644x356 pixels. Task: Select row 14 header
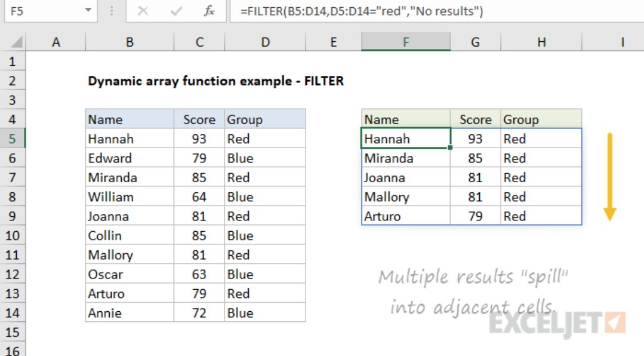pyautogui.click(x=13, y=313)
